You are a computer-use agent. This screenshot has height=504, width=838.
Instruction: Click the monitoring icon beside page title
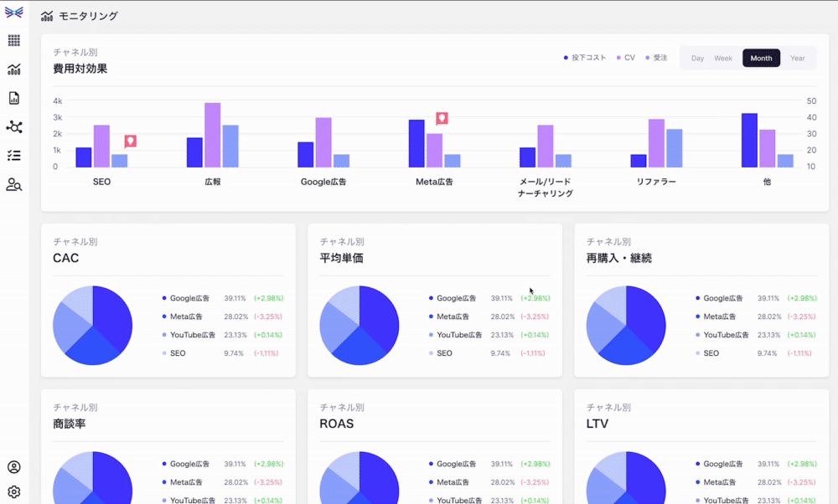point(47,16)
